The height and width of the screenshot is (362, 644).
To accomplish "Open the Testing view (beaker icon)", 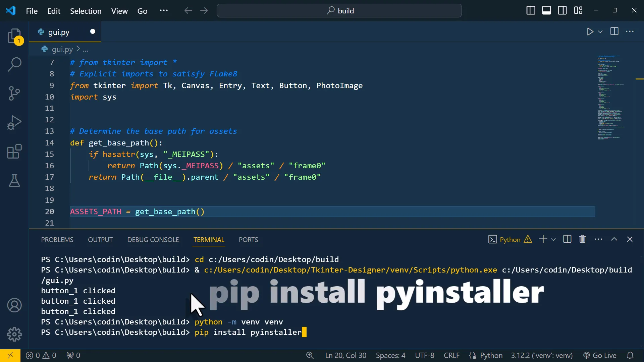I will (x=14, y=181).
